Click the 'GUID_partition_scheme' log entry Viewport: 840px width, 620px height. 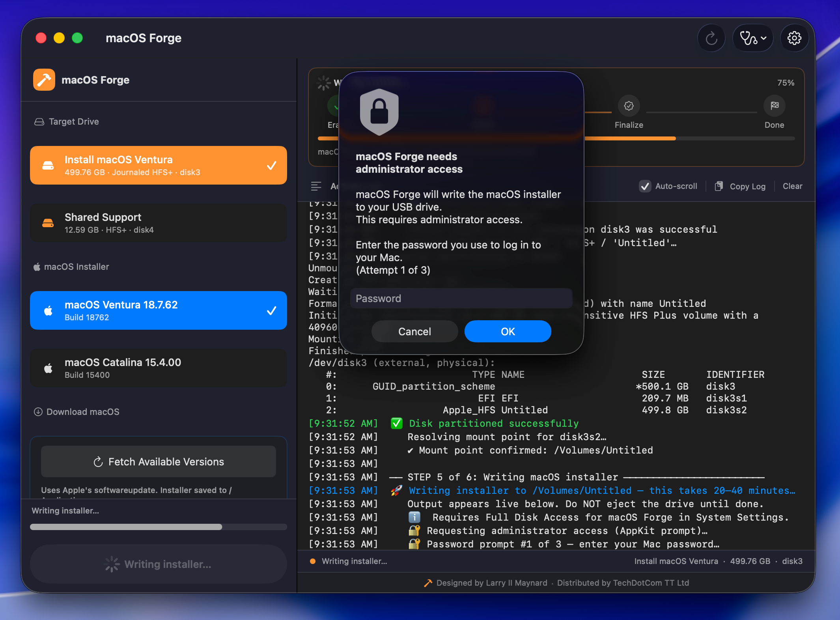pos(434,386)
